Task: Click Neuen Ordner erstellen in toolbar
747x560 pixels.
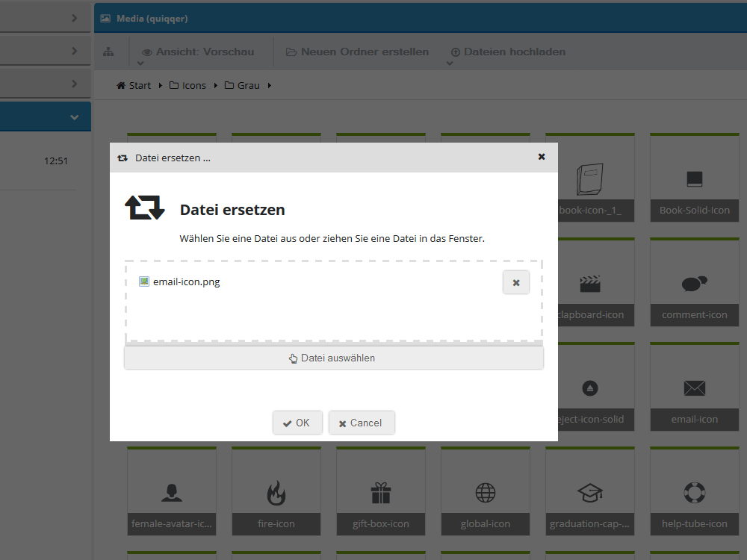Action: 357,52
